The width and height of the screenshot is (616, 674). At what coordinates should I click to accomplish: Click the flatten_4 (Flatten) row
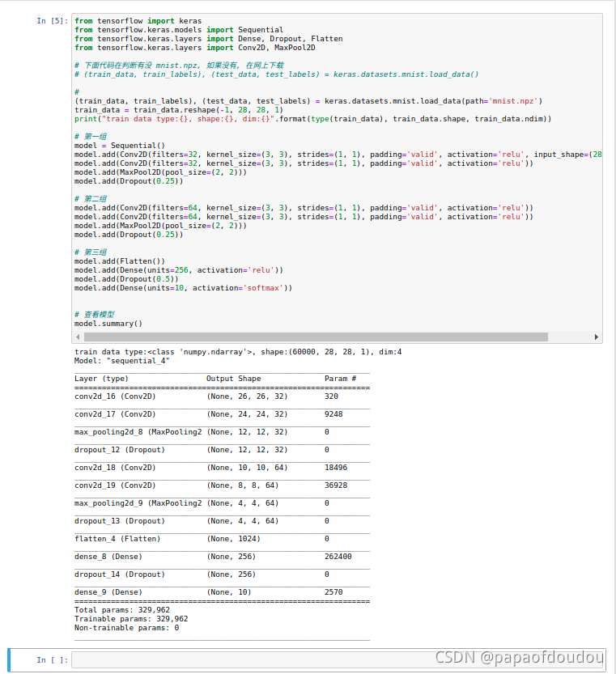pyautogui.click(x=222, y=539)
